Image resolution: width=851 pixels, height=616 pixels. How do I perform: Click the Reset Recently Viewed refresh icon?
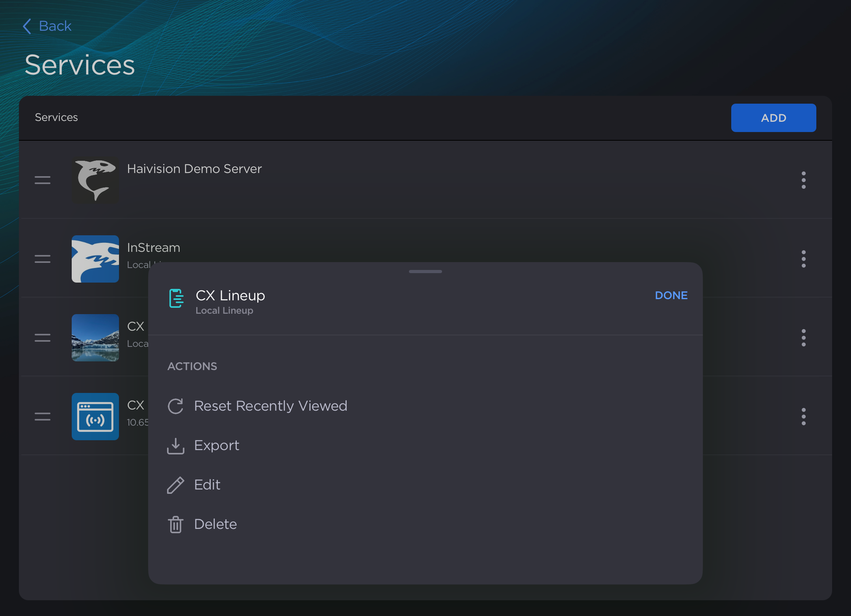[x=176, y=405]
